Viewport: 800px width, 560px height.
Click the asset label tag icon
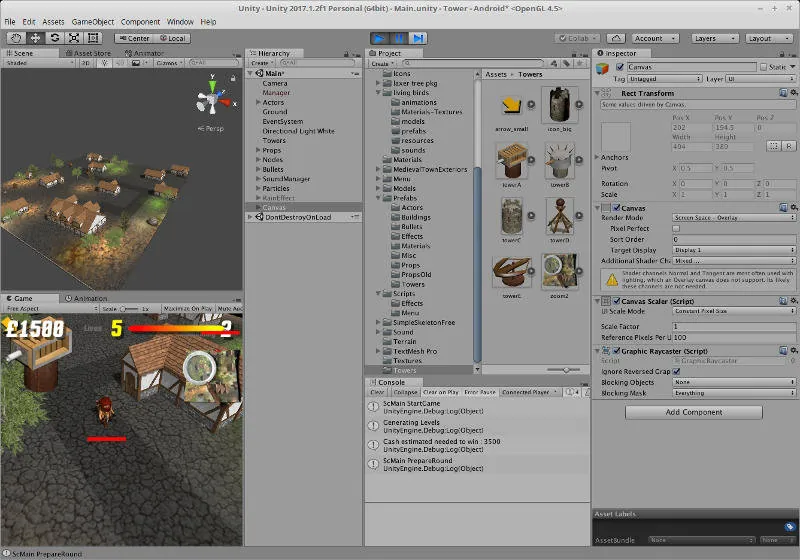[789, 527]
